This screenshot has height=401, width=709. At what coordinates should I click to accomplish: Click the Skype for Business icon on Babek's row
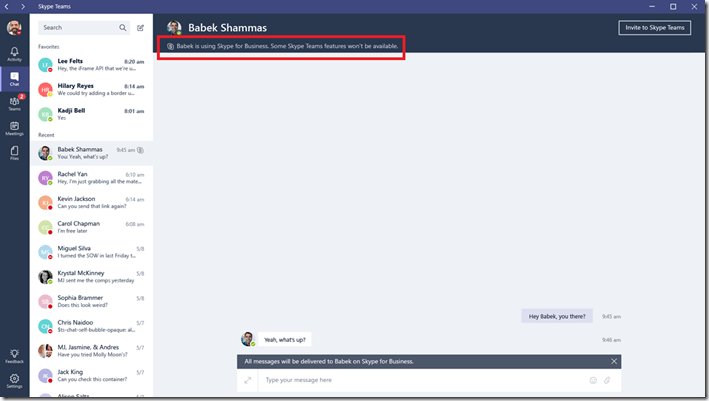141,150
